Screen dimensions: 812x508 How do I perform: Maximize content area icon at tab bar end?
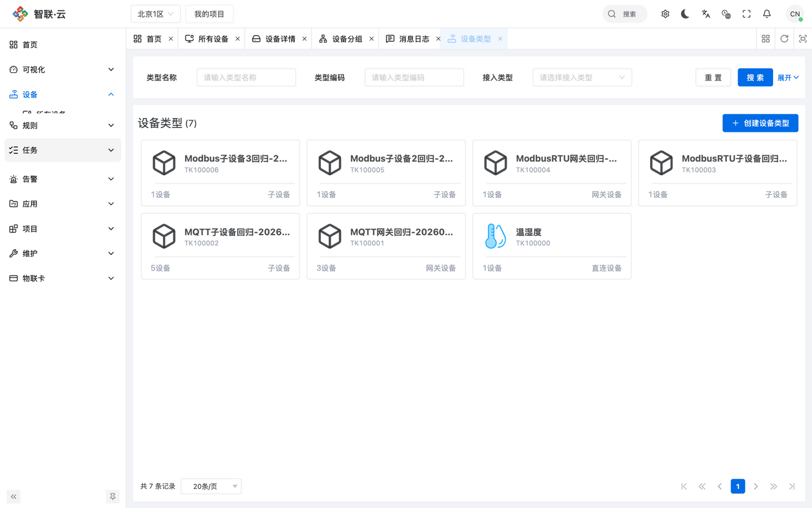(x=803, y=39)
